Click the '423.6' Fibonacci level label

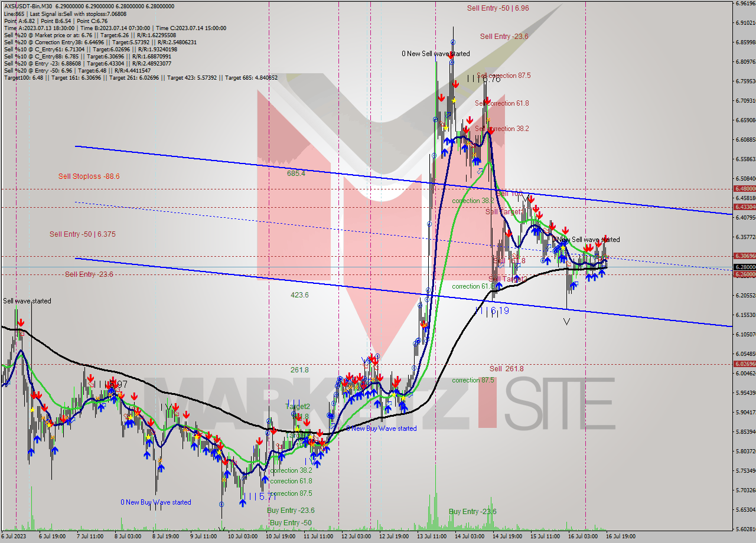pyautogui.click(x=299, y=295)
